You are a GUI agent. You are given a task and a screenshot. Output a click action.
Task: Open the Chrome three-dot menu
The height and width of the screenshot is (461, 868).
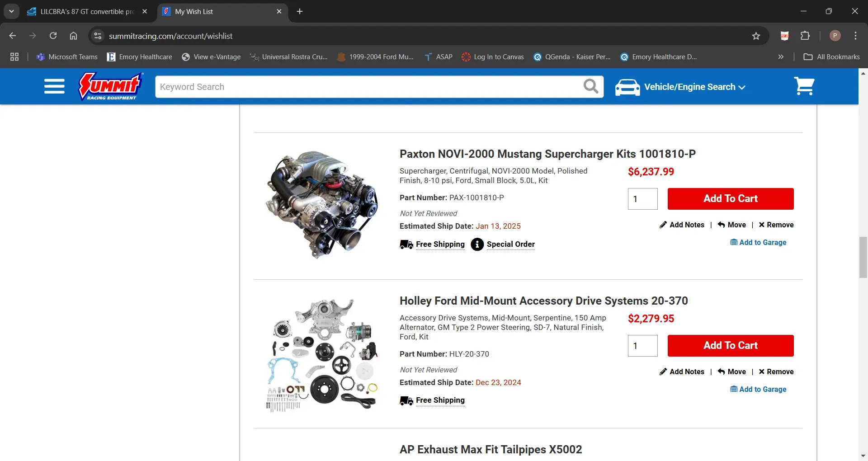point(855,36)
